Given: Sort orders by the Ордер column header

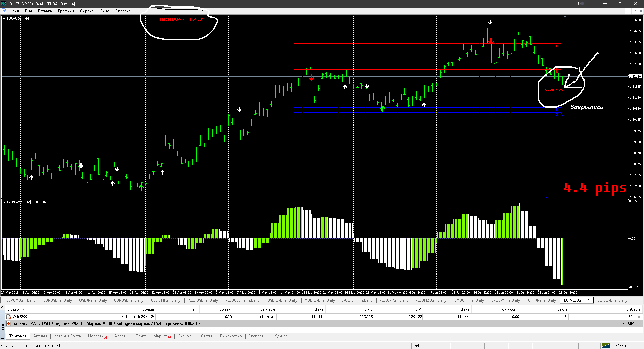Looking at the screenshot, I should click(13, 309).
